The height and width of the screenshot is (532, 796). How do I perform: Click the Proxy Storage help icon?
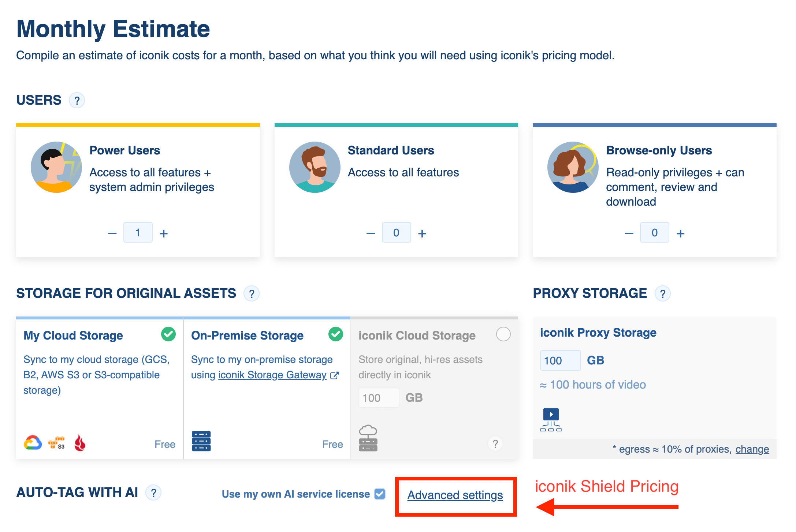662,294
